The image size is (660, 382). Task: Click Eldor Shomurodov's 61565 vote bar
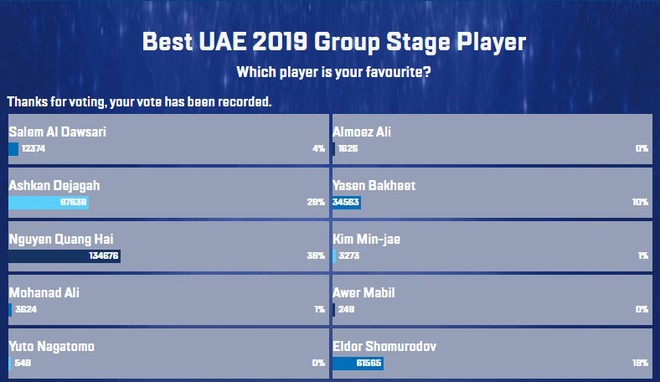coord(358,363)
